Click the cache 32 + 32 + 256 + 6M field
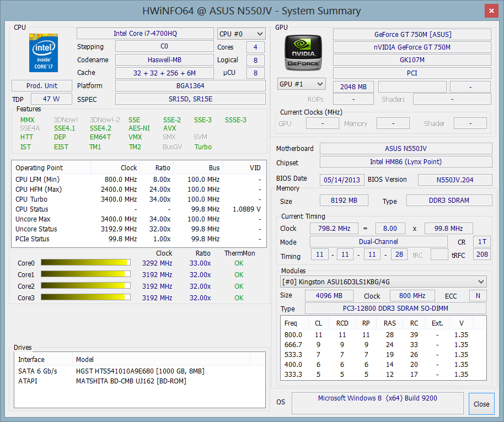 pyautogui.click(x=164, y=73)
